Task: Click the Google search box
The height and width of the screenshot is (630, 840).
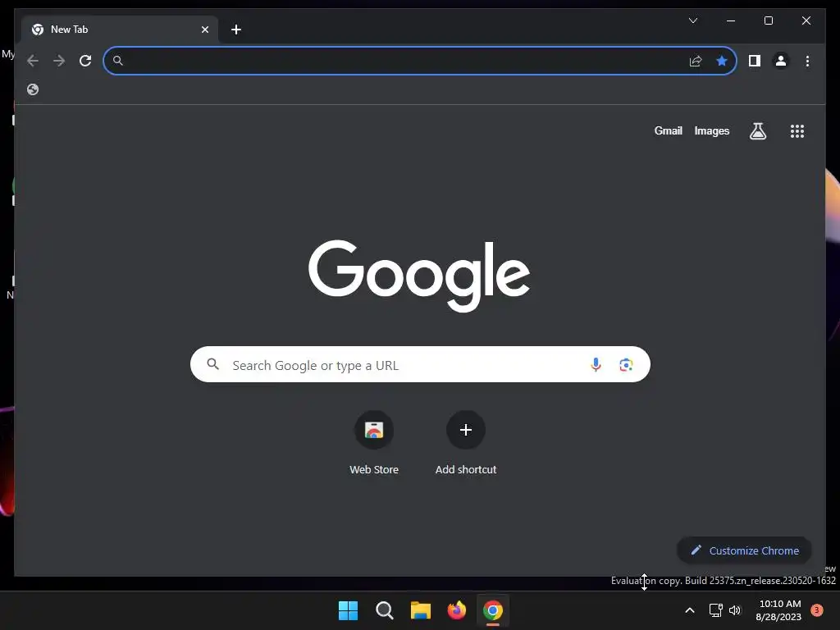Action: click(x=420, y=364)
